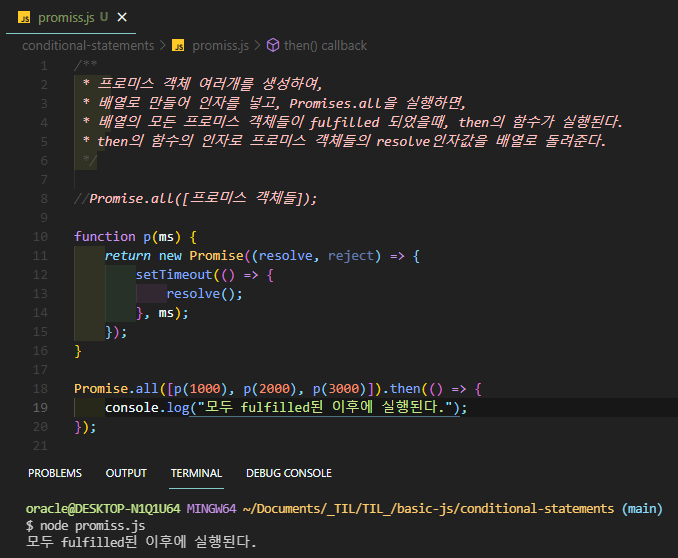
Task: Click terminal path '~/Documents/_TIL/TIL_/basic-js/conditional-statements'
Action: [x=428, y=508]
